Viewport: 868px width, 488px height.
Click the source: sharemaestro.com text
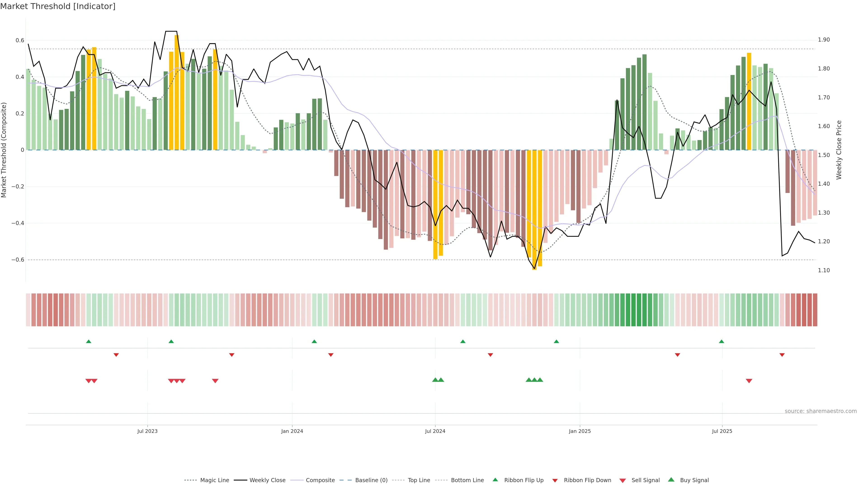[x=821, y=411]
